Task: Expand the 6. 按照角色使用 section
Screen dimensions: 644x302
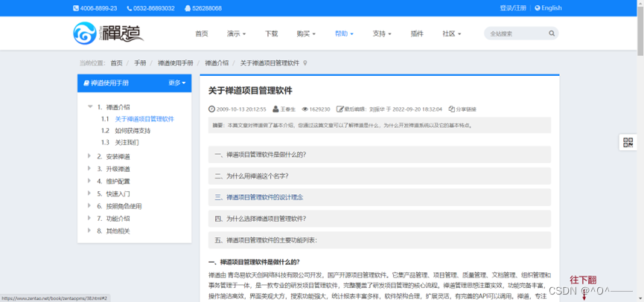Action: point(89,205)
